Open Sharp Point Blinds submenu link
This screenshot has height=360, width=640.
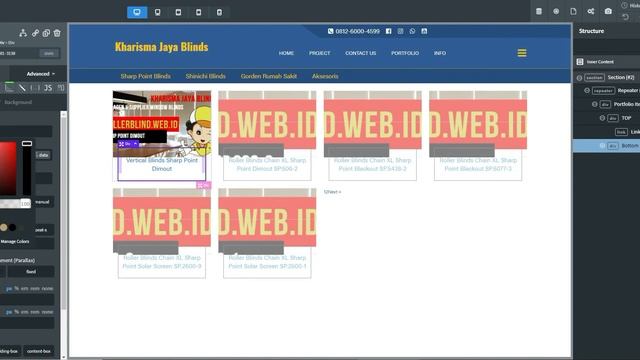click(x=145, y=76)
